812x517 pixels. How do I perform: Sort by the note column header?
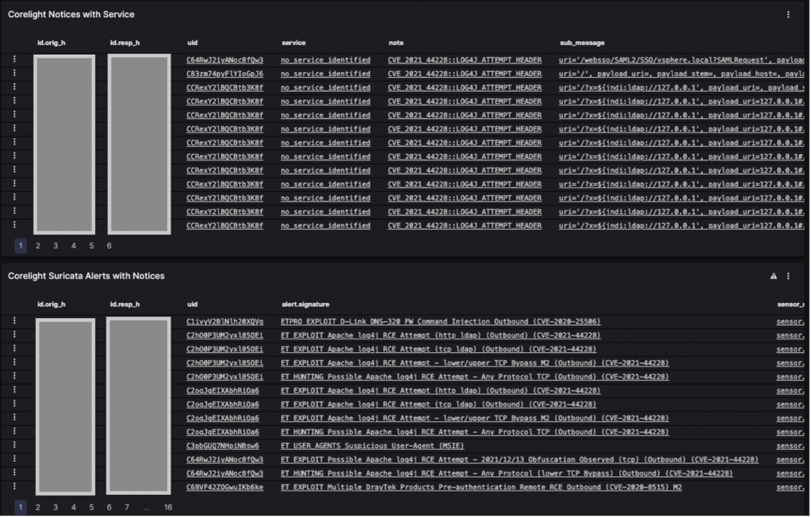pyautogui.click(x=396, y=43)
